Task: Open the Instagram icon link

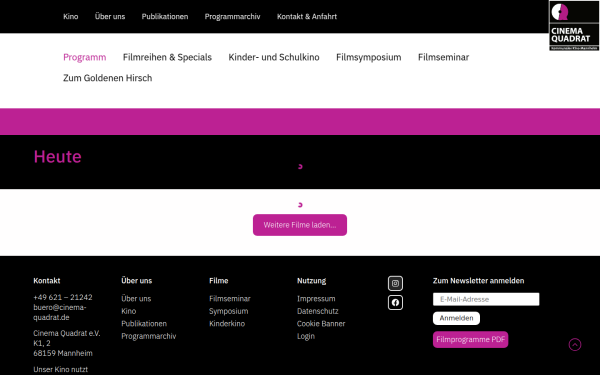Action: (395, 284)
